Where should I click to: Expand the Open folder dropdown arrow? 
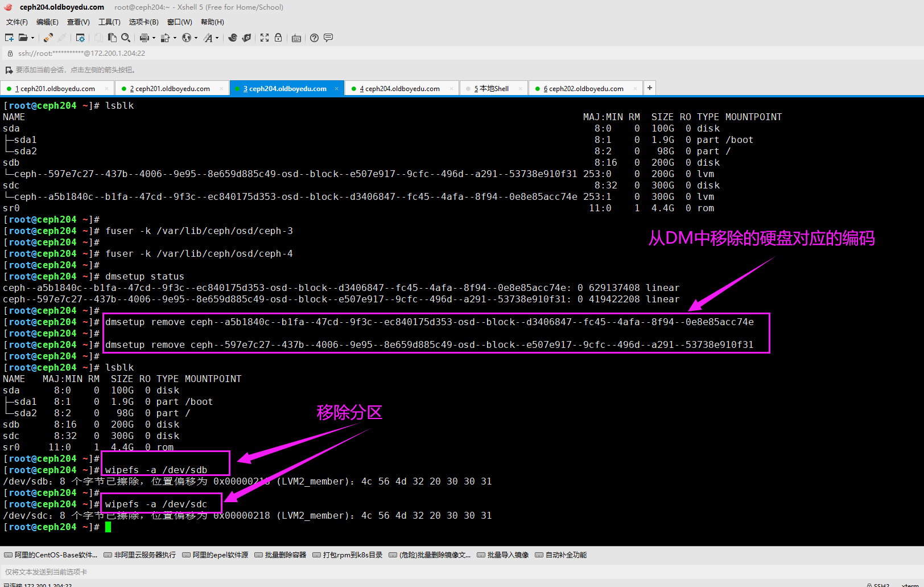pyautogui.click(x=32, y=38)
